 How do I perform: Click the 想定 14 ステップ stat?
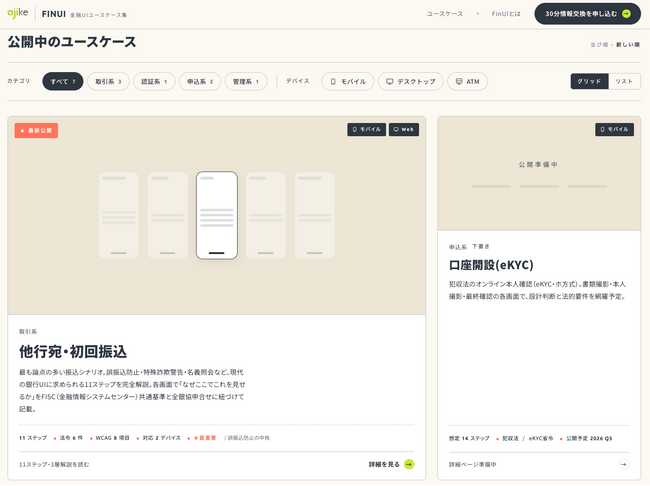tap(469, 438)
